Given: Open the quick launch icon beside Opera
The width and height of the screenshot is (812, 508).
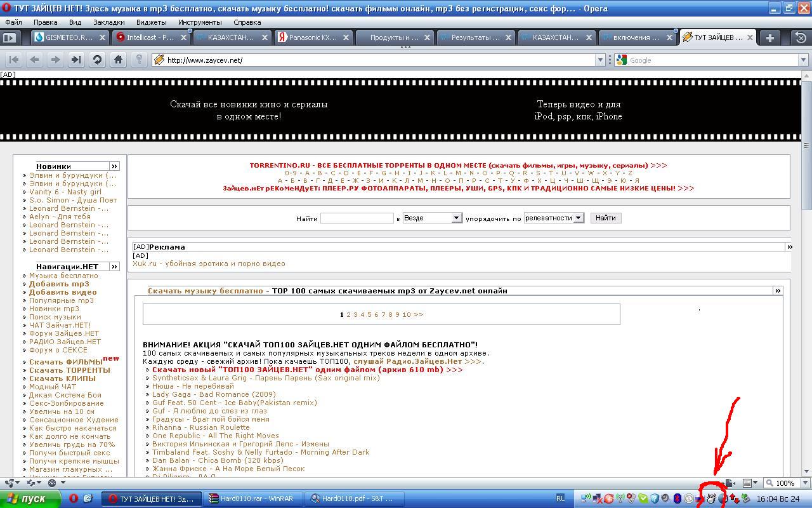Looking at the screenshot, I should [88, 498].
